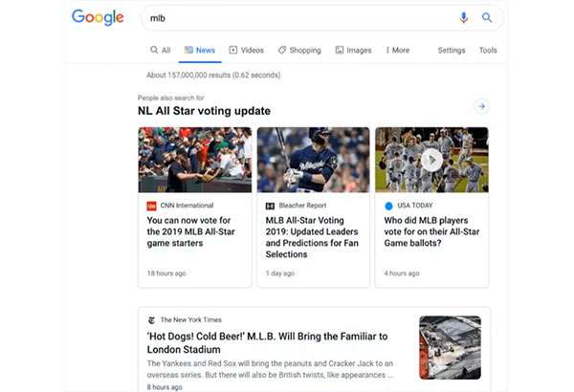This screenshot has height=392, width=574.
Task: Click The New York Times logo icon
Action: tap(151, 319)
